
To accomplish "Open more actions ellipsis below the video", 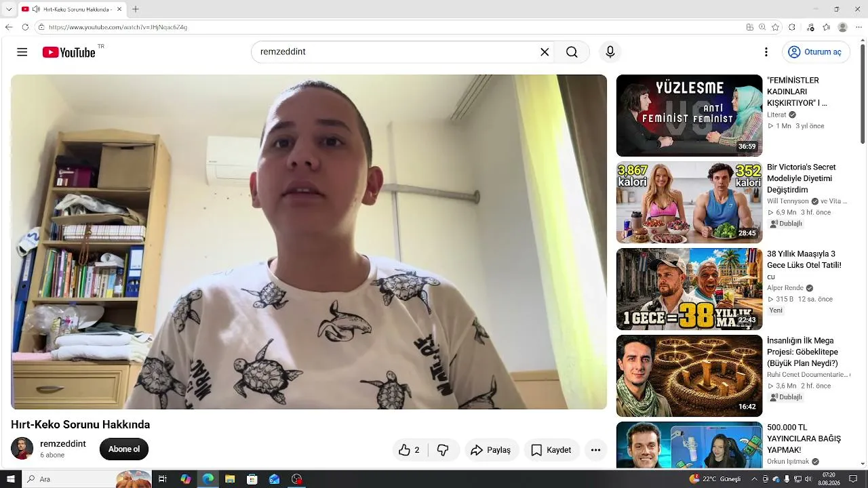I will tap(595, 450).
